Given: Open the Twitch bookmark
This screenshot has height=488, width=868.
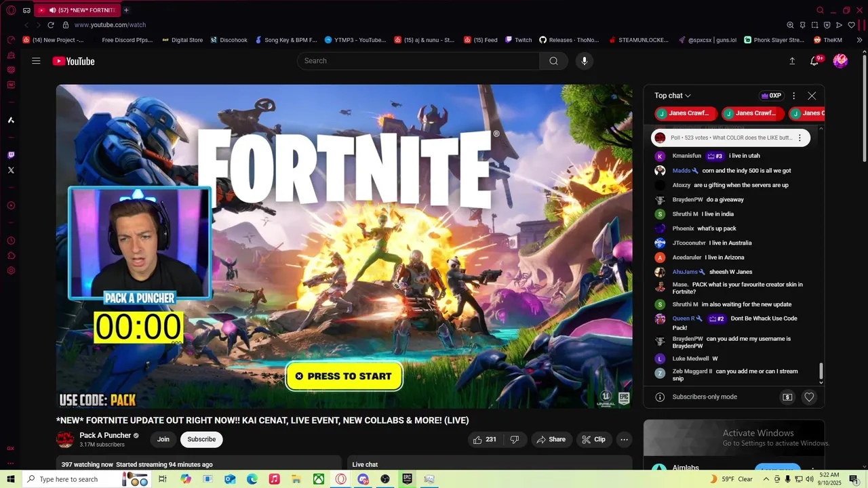Looking at the screenshot, I should (x=518, y=40).
